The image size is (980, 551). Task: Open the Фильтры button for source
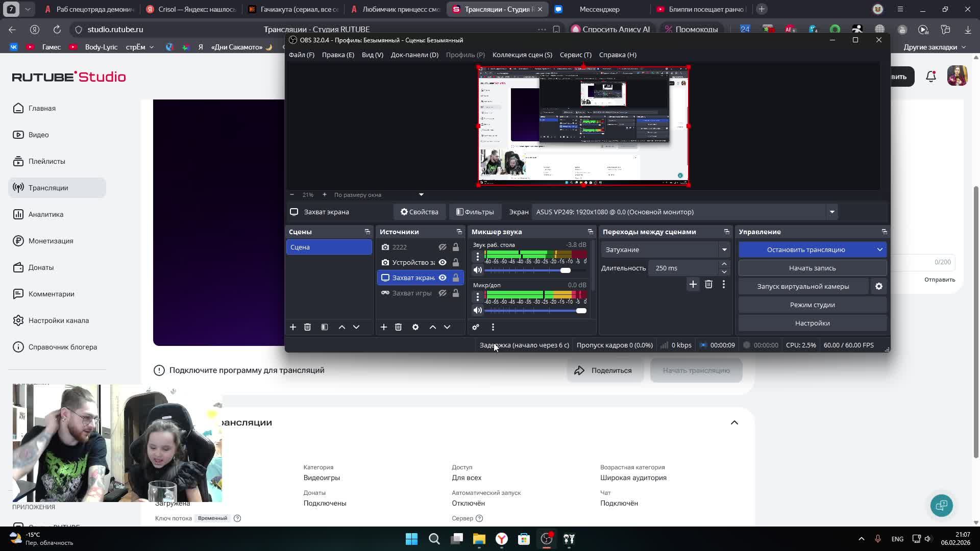(x=475, y=212)
